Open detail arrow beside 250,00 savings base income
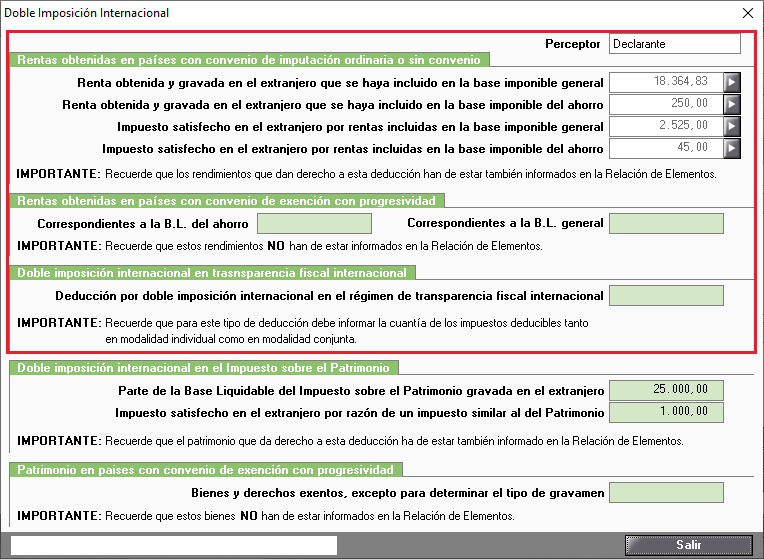 coord(732,104)
